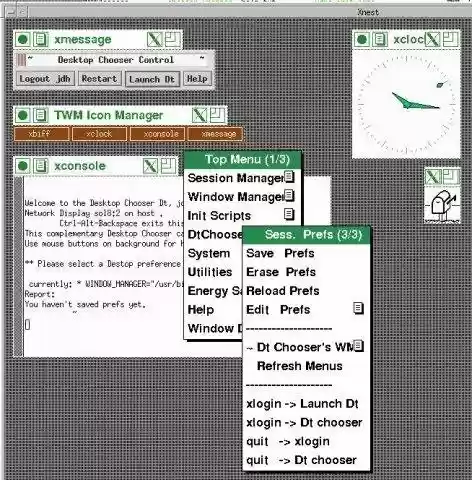
Task: Click the xclock analog clock face
Action: pyautogui.click(x=406, y=104)
